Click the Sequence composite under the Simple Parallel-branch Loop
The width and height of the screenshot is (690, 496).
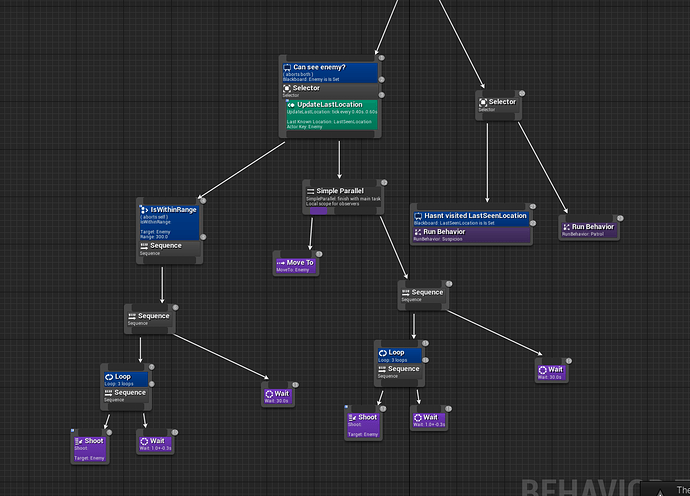coord(400,371)
